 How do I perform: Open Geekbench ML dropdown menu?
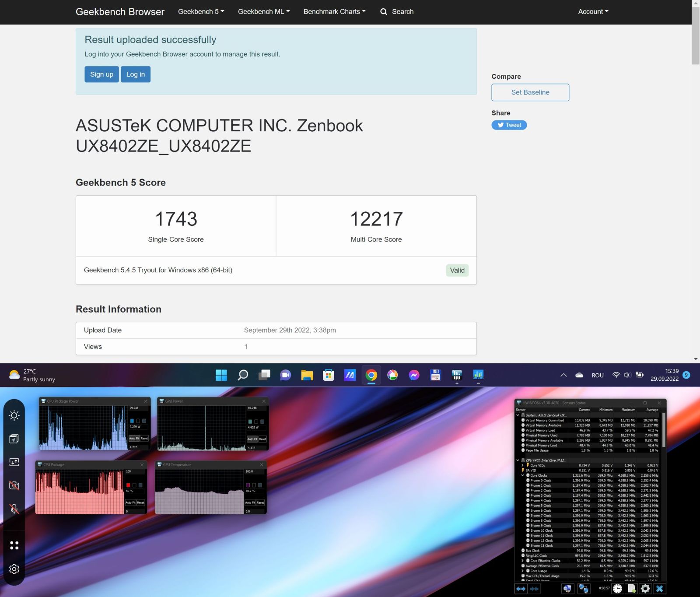coord(264,12)
